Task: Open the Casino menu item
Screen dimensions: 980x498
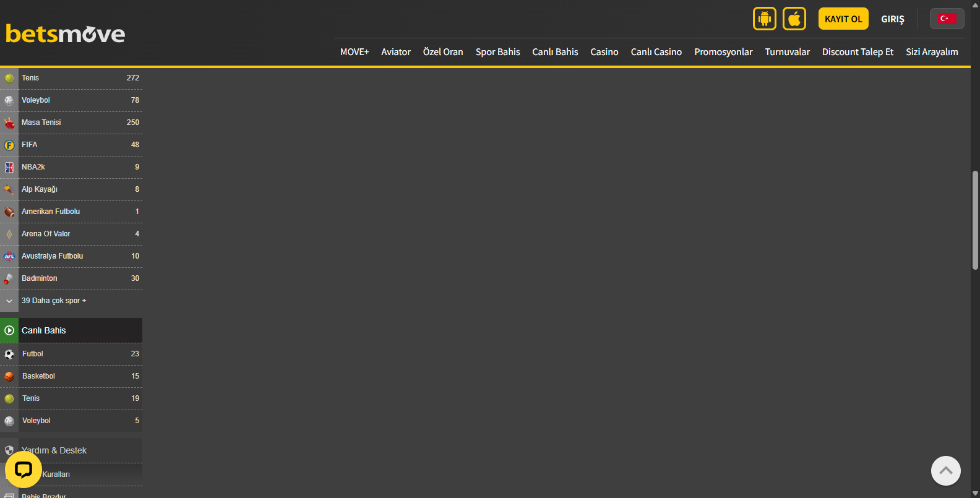Action: (604, 52)
